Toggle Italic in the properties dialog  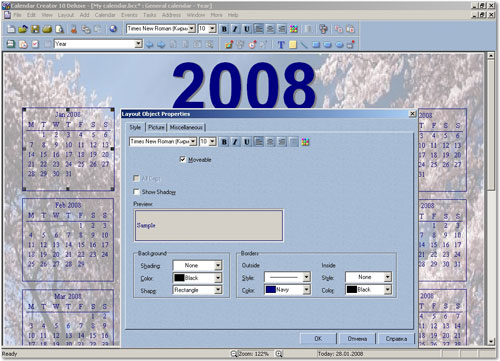coord(235,142)
